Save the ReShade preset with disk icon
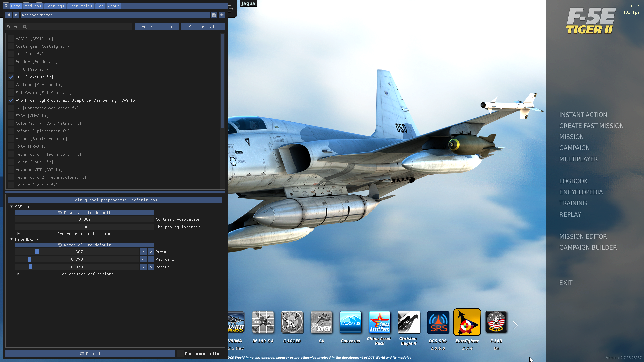 coord(214,15)
